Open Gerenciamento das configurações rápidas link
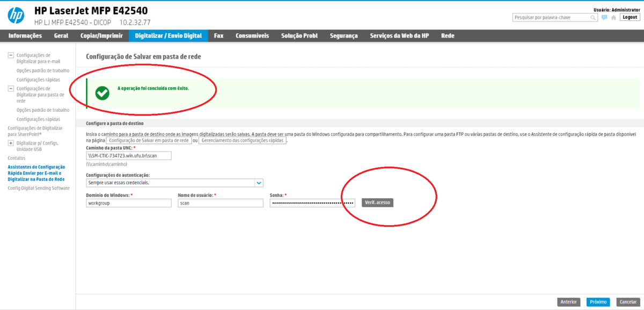 pyautogui.click(x=243, y=140)
